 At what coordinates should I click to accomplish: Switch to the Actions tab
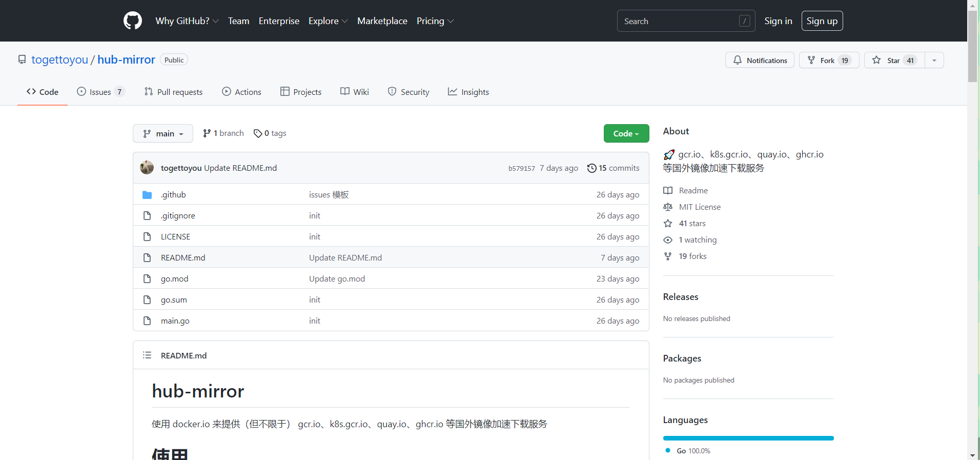coord(241,92)
